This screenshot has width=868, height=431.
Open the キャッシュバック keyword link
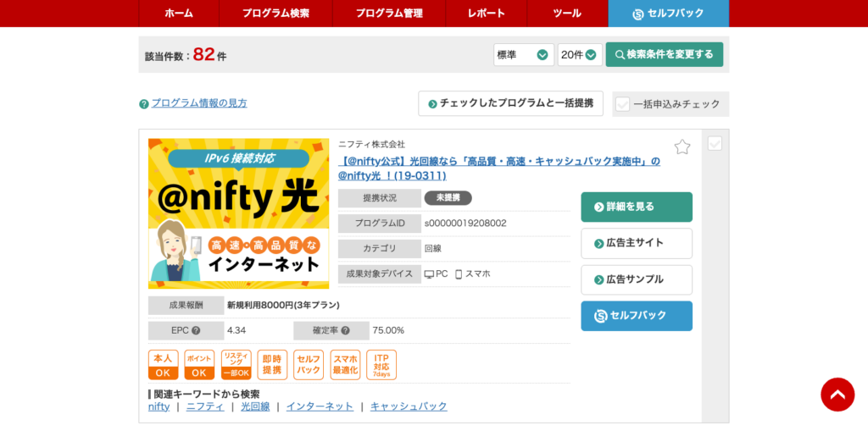(x=409, y=406)
